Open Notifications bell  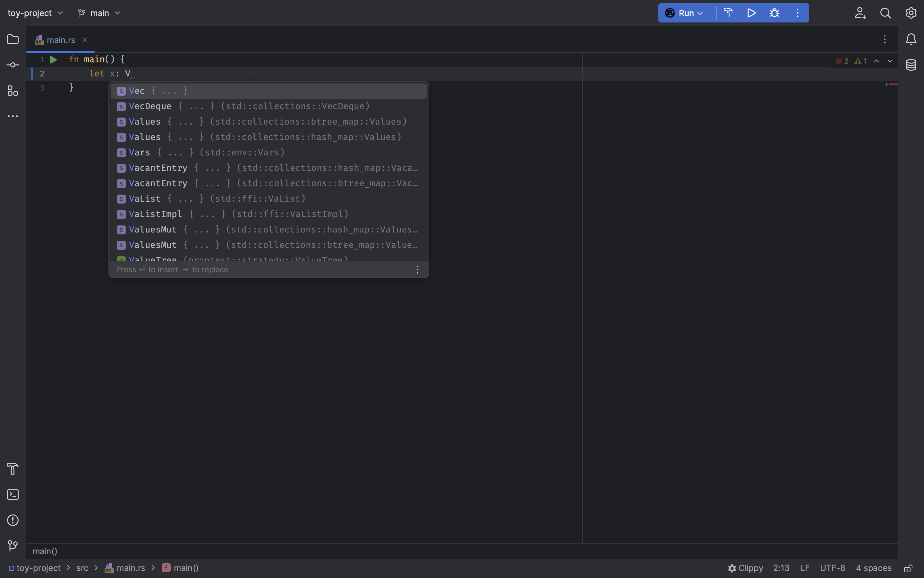point(911,39)
